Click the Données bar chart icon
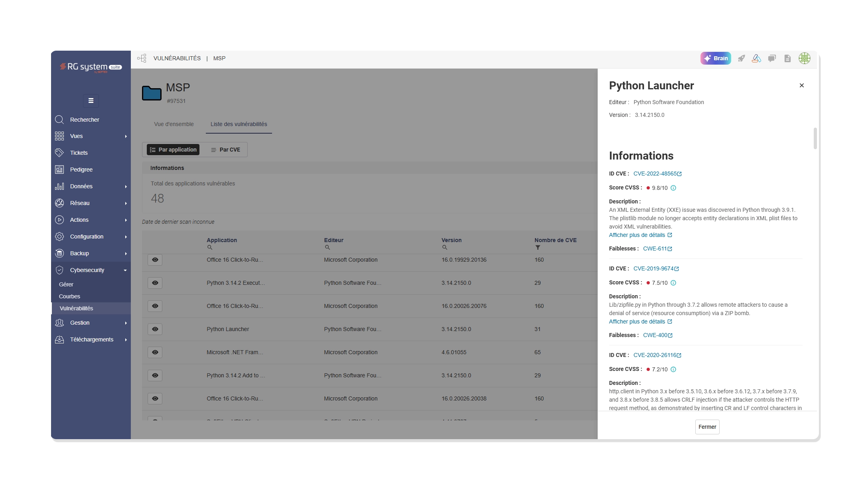This screenshot has width=868, height=491. point(59,186)
